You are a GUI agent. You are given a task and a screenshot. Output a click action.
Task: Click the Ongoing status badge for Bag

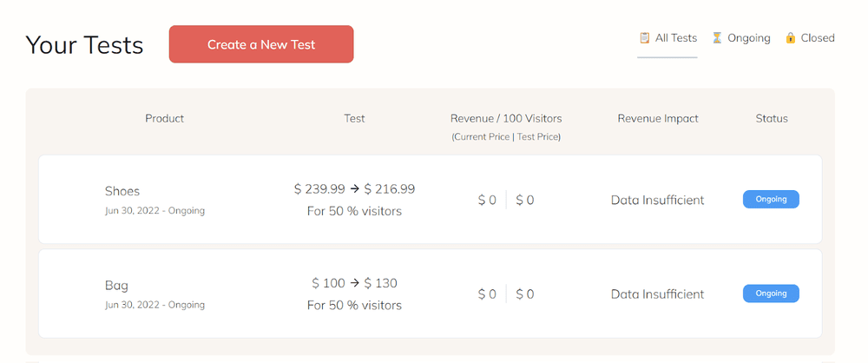[771, 294]
